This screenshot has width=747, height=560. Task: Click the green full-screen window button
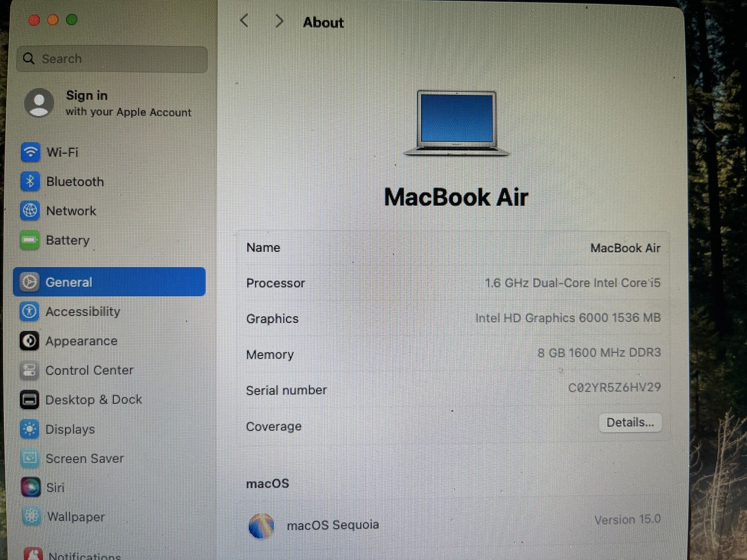click(x=71, y=19)
